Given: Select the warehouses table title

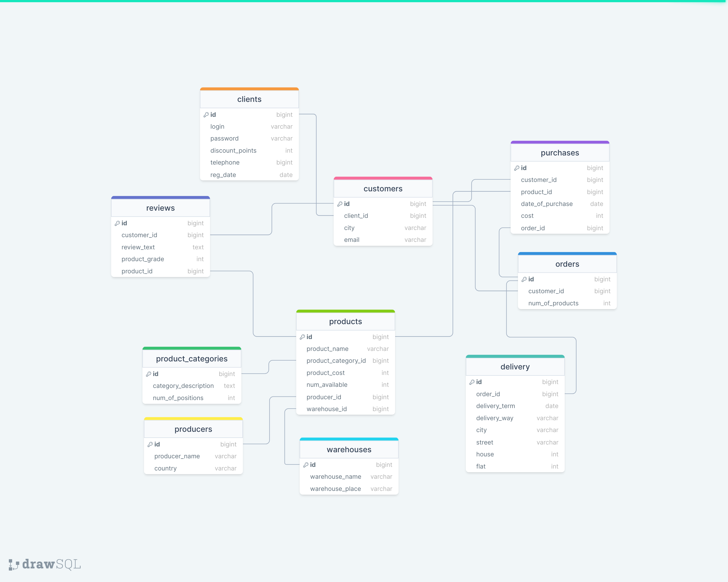Looking at the screenshot, I should pos(349,449).
